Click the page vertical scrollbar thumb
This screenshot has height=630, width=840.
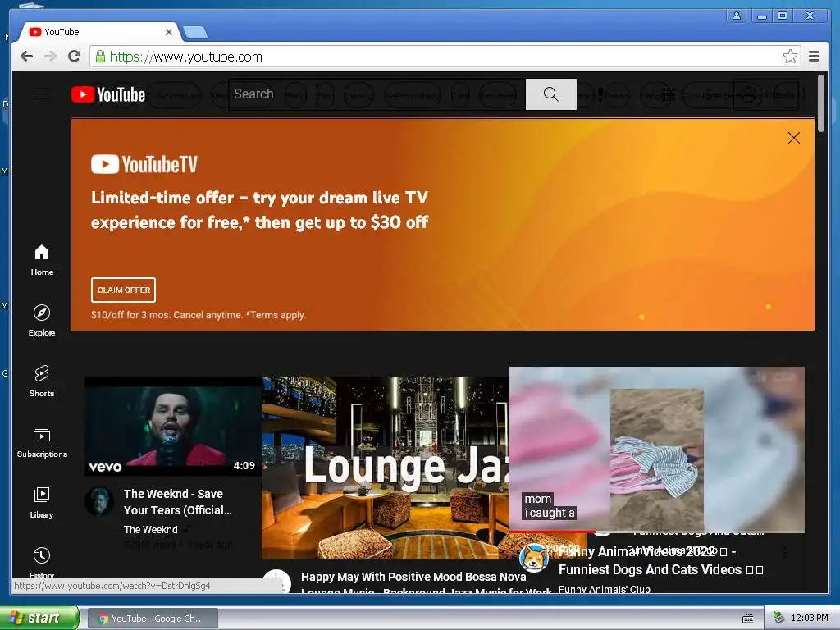coord(821,103)
